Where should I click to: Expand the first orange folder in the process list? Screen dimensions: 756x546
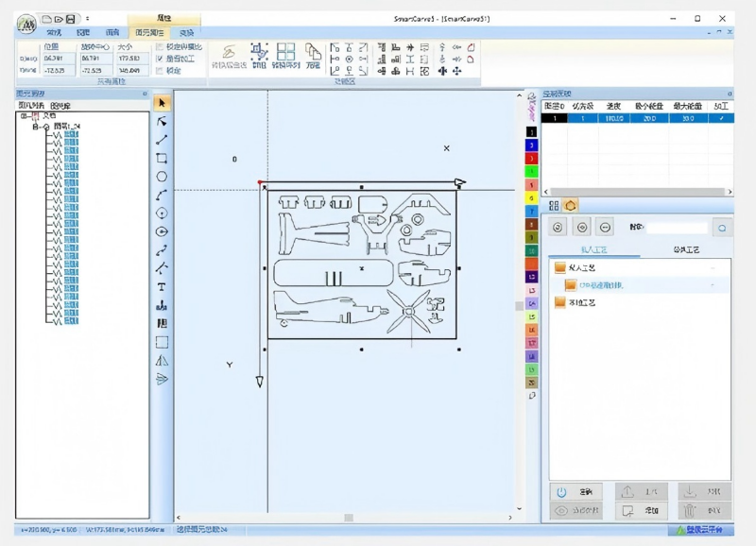[560, 268]
